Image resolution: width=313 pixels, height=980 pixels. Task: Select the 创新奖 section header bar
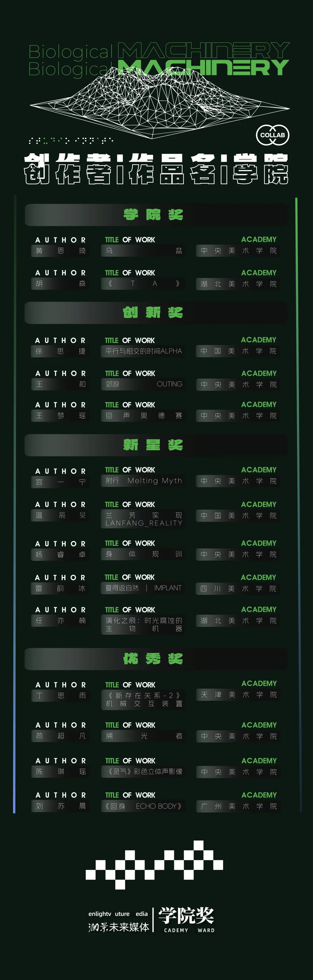tap(156, 313)
